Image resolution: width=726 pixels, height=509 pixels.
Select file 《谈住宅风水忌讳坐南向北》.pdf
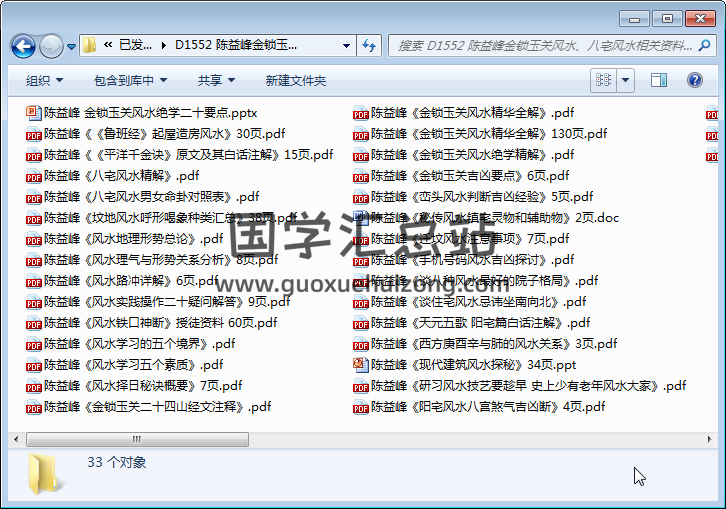click(469, 302)
